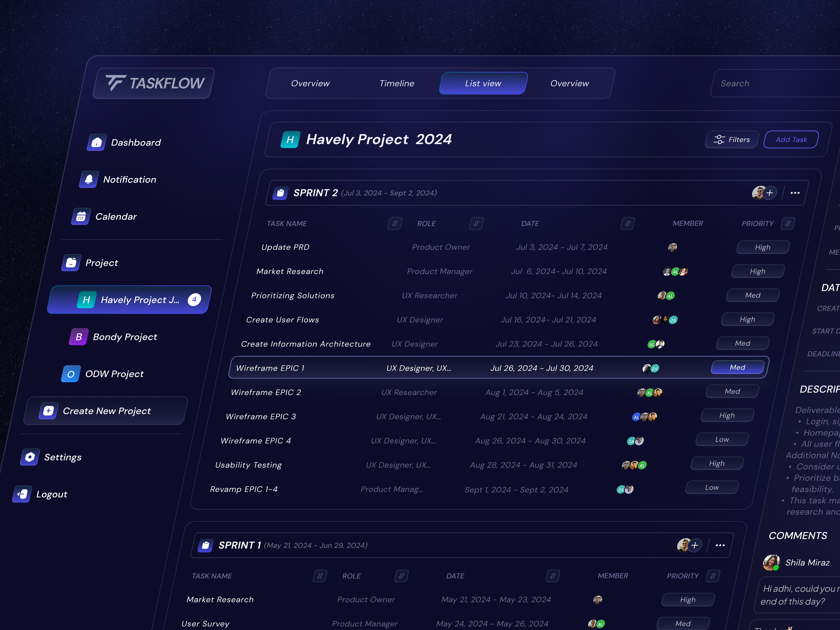Click the add member plus icon on Sprint 2
This screenshot has height=630, width=840.
pyautogui.click(x=770, y=192)
